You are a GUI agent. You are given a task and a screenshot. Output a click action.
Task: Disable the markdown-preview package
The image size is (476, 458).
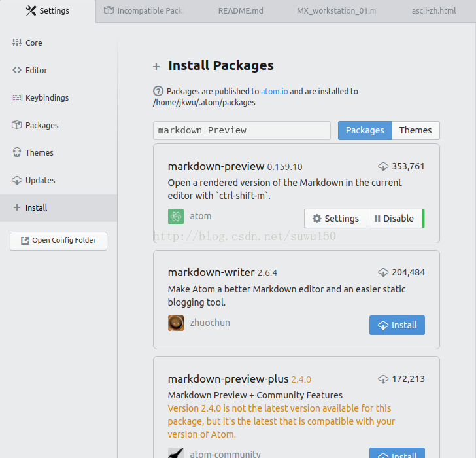coord(394,219)
